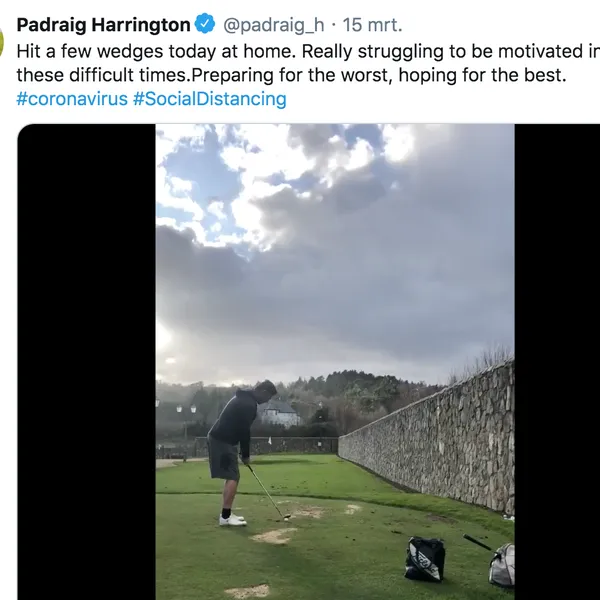Viewport: 600px width, 600px height.
Task: Click the black golf bag on the grass
Action: pos(425,558)
